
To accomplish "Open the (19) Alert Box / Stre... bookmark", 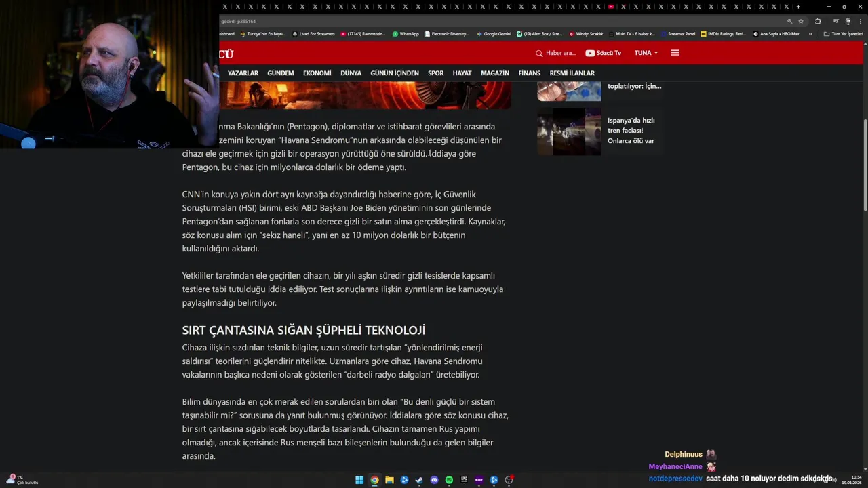I will coord(539,34).
